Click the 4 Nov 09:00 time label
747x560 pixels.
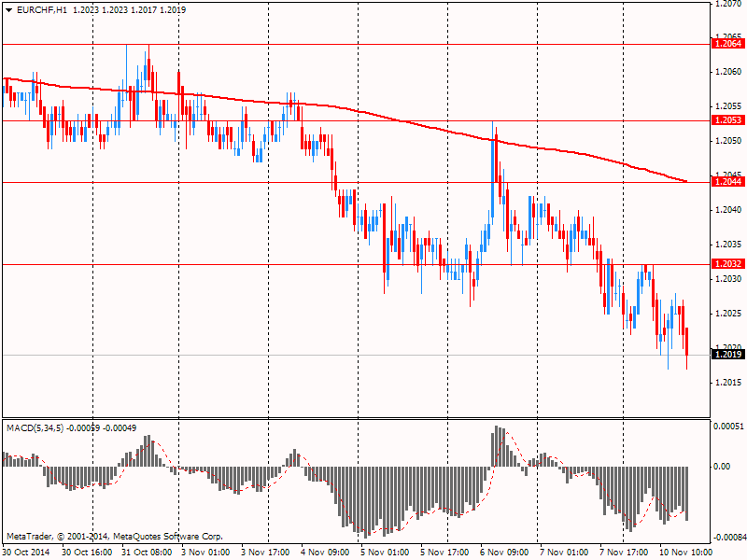click(324, 552)
